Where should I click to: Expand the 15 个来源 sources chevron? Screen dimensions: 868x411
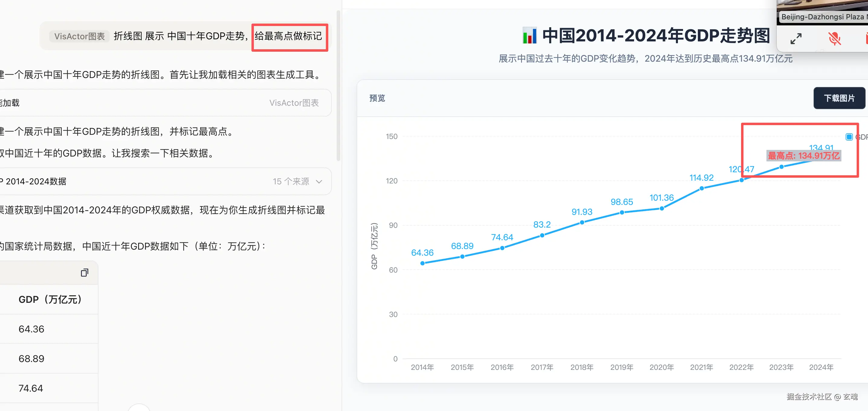click(x=319, y=182)
